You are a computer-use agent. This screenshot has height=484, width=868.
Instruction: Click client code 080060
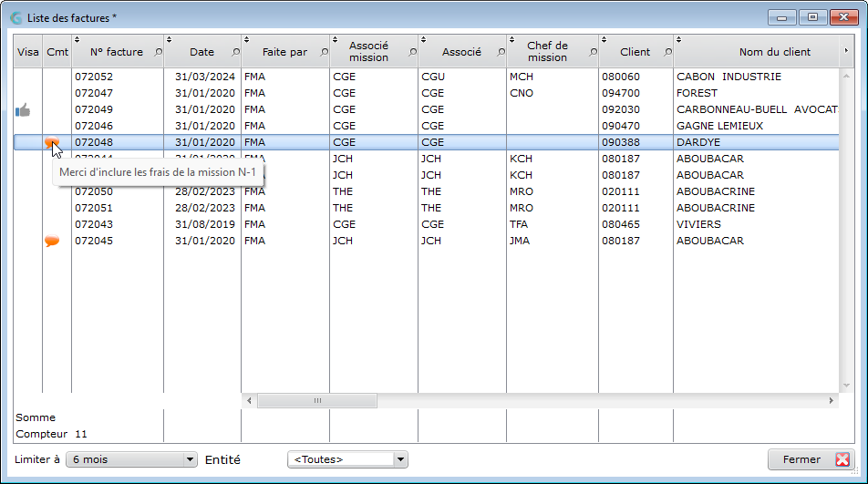pyautogui.click(x=621, y=77)
